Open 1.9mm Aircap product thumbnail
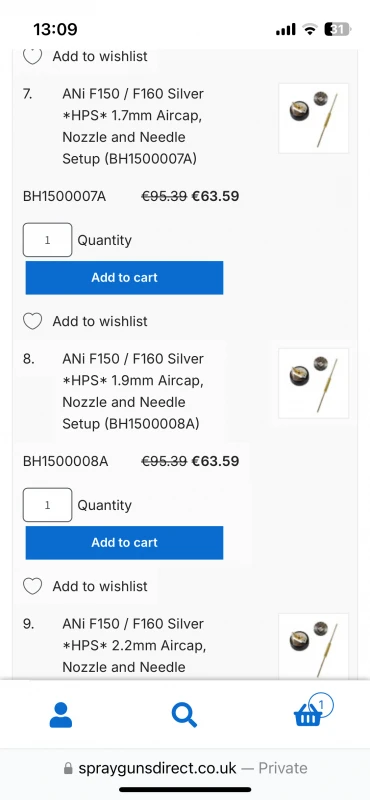This screenshot has width=370, height=800. point(313,383)
